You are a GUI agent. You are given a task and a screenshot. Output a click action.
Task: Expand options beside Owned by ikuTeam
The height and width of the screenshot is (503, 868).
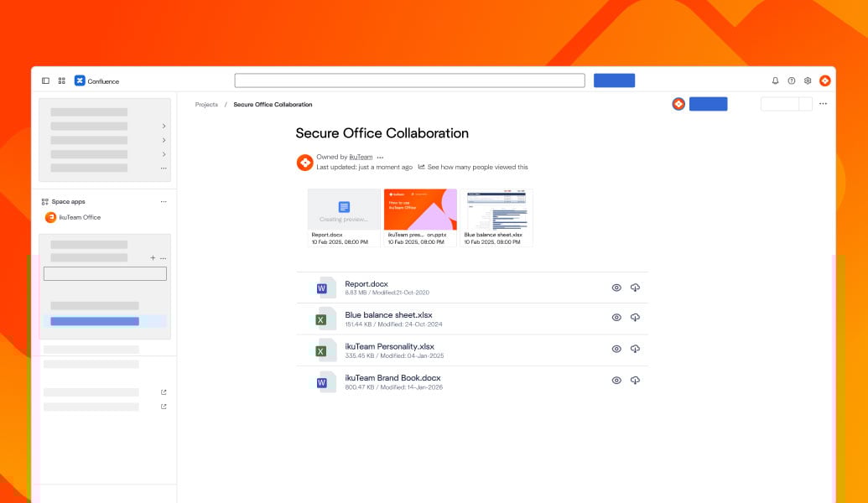point(380,157)
